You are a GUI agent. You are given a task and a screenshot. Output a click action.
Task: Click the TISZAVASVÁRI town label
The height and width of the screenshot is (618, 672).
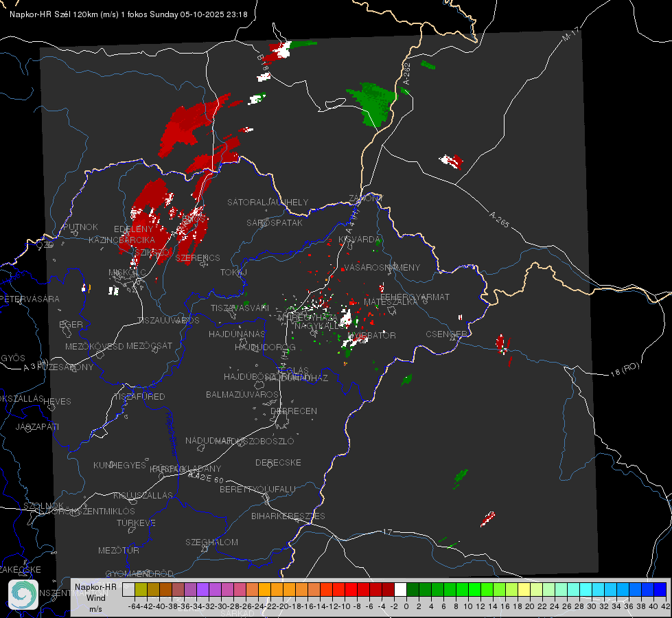(240, 308)
